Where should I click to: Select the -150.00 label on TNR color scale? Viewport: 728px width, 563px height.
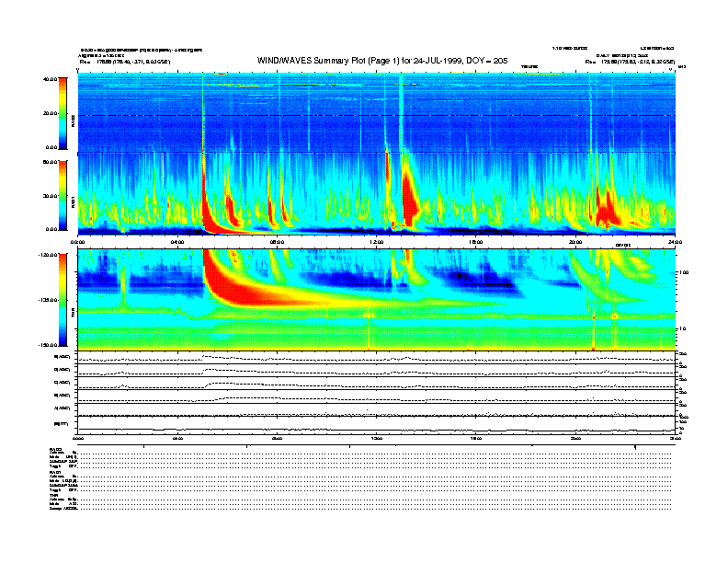pos(48,345)
